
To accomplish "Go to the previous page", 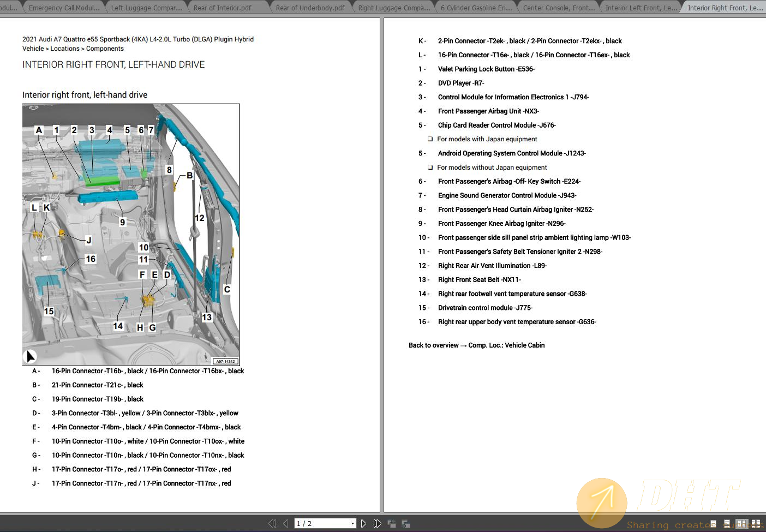I will pos(286,524).
